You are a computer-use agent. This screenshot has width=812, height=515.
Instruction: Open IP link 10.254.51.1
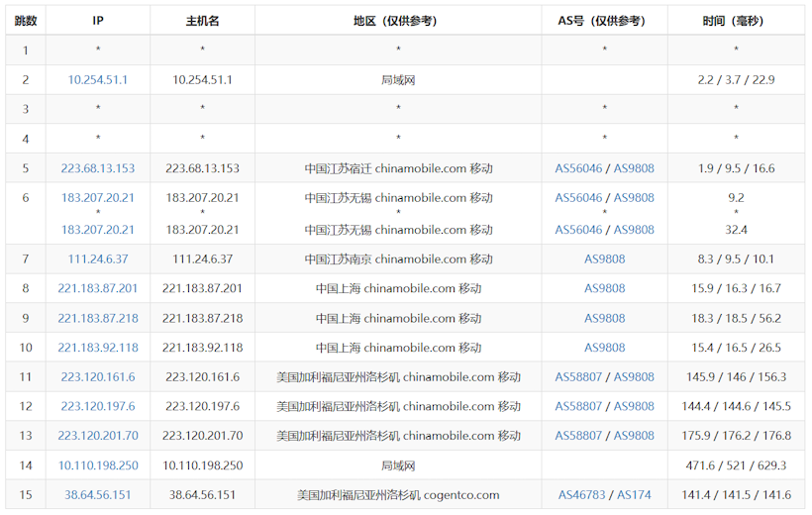tap(98, 80)
